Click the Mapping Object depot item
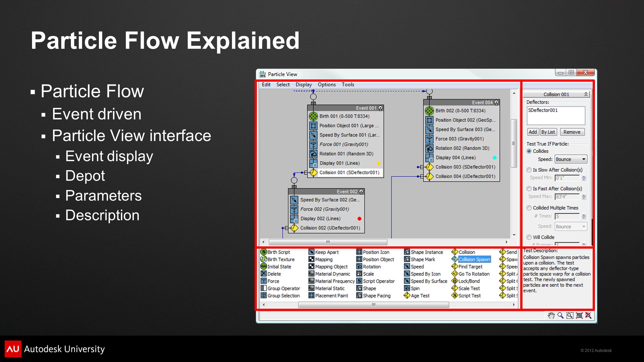The width and height of the screenshot is (644, 362). [x=328, y=266]
